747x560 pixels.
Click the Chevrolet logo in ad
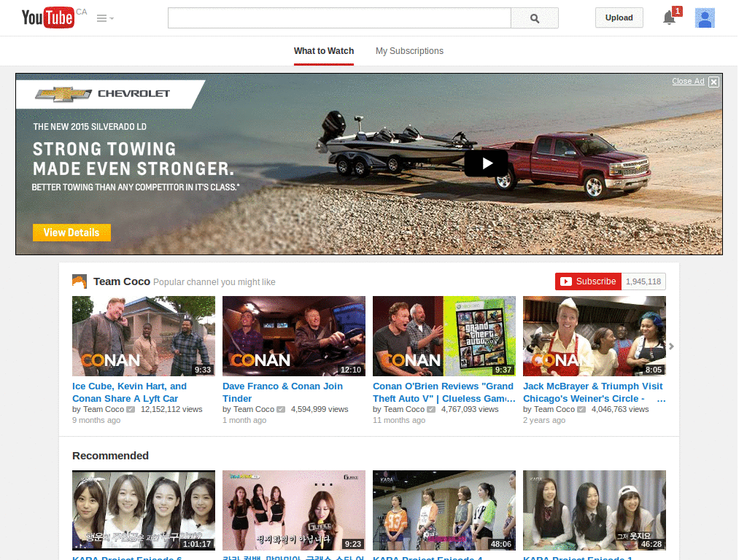102,94
